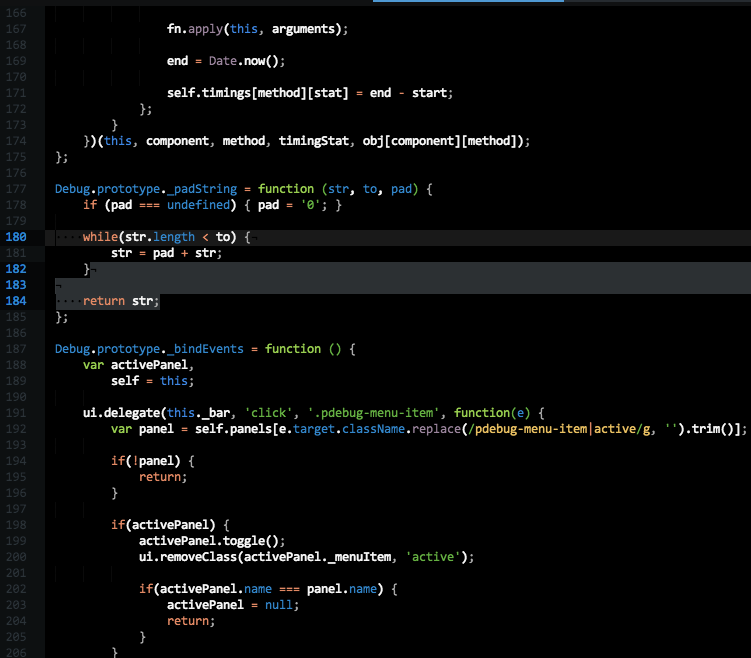
Task: Click line number 180 in the gutter
Action: coord(16,237)
